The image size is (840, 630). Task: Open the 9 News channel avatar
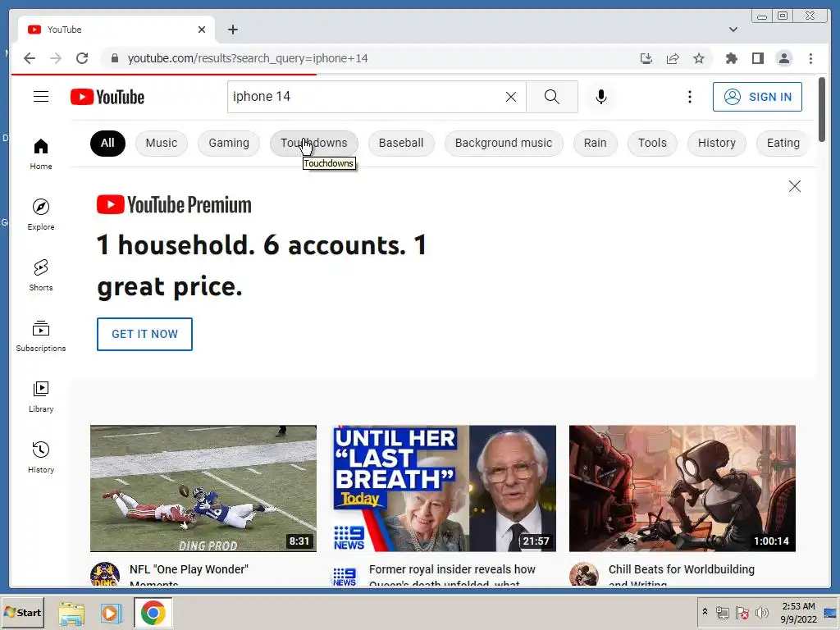pos(345,574)
